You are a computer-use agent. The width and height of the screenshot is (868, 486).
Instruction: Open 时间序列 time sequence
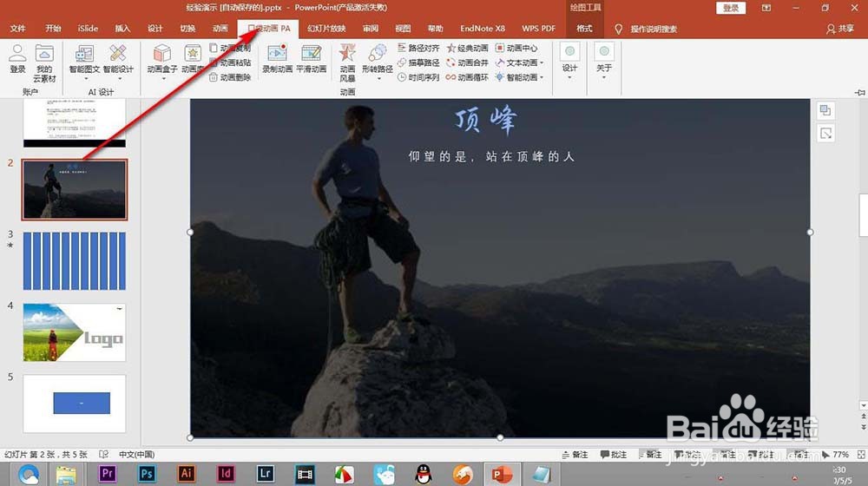(418, 77)
